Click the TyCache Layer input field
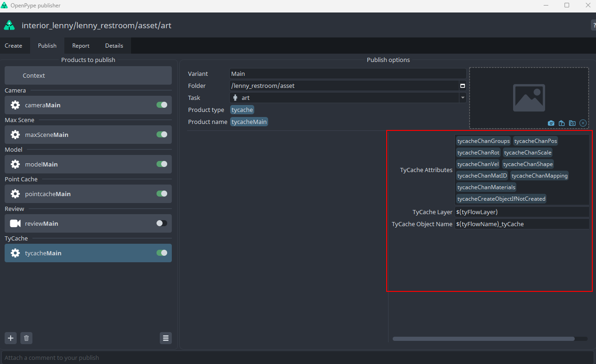Screen dimensions: 596x364 (521, 212)
